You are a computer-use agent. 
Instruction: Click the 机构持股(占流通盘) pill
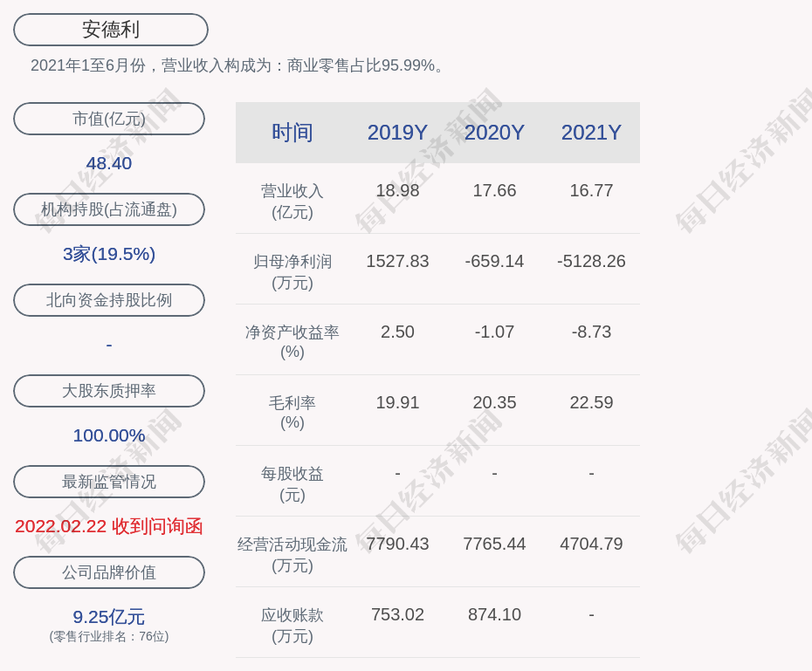coord(109,209)
